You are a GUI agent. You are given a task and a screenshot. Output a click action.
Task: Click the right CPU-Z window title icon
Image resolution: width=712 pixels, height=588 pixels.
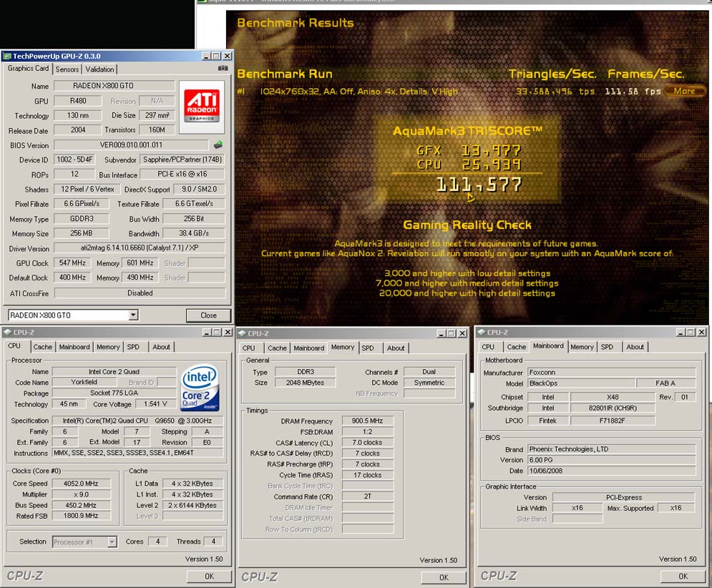tap(481, 333)
